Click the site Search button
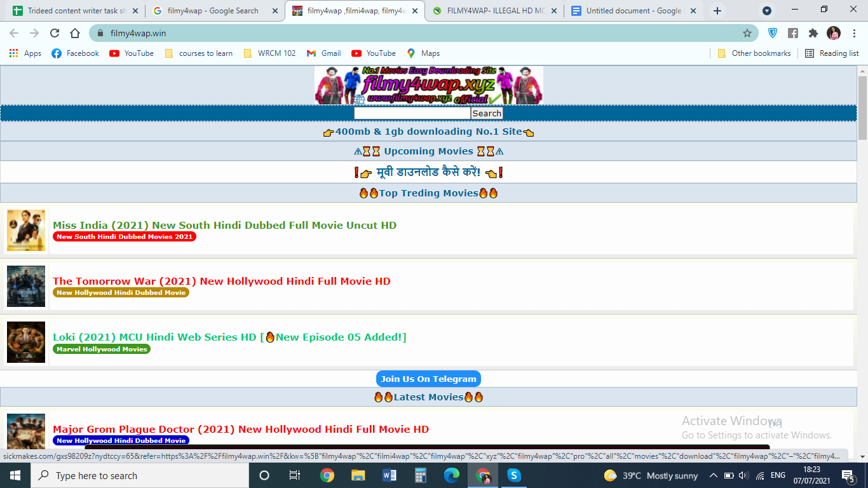Image resolution: width=868 pixels, height=488 pixels. point(487,113)
